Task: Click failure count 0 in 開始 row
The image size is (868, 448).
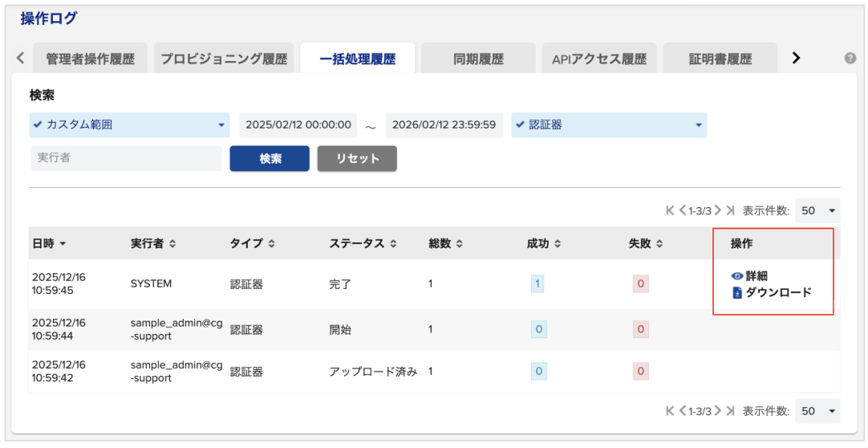Action: [x=640, y=329]
